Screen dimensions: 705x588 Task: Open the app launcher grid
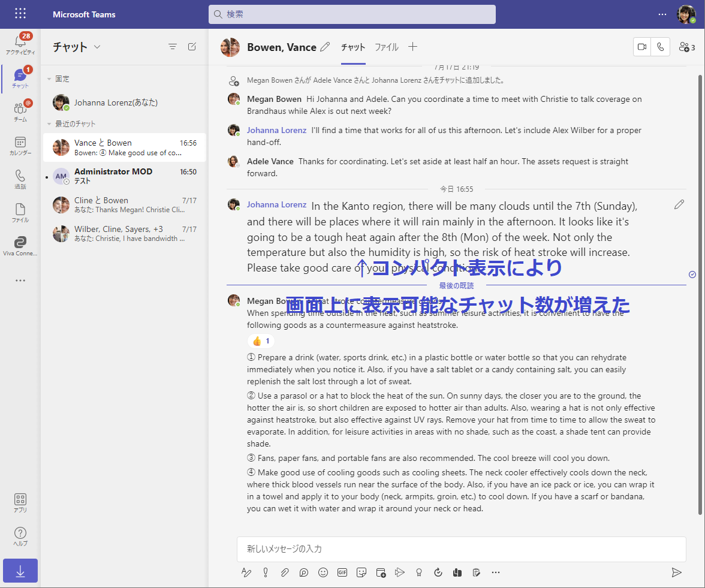20,13
